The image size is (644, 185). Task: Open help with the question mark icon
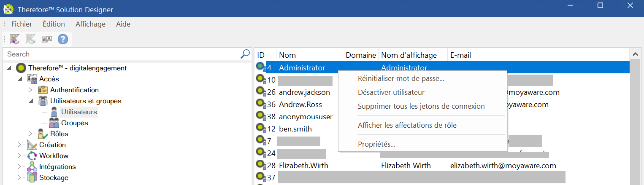click(63, 39)
